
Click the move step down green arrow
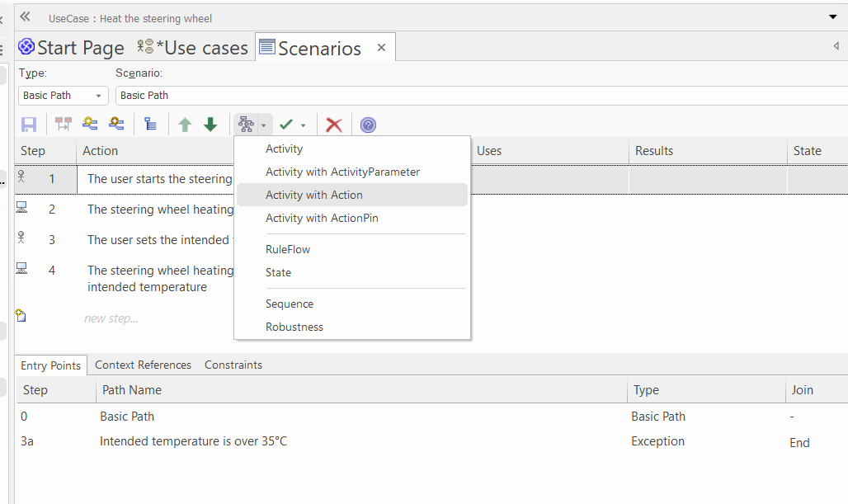pyautogui.click(x=210, y=125)
